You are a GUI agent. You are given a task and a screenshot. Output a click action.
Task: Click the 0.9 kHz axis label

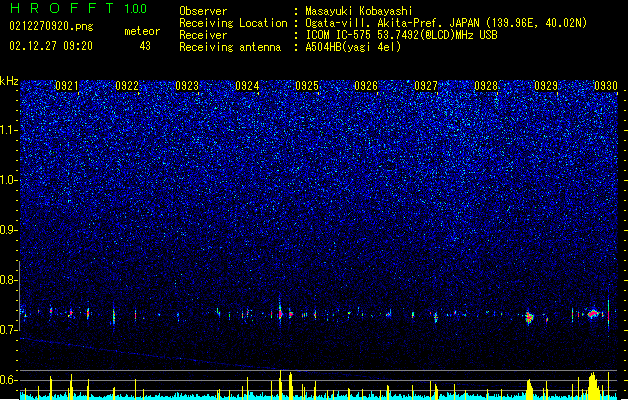point(9,230)
